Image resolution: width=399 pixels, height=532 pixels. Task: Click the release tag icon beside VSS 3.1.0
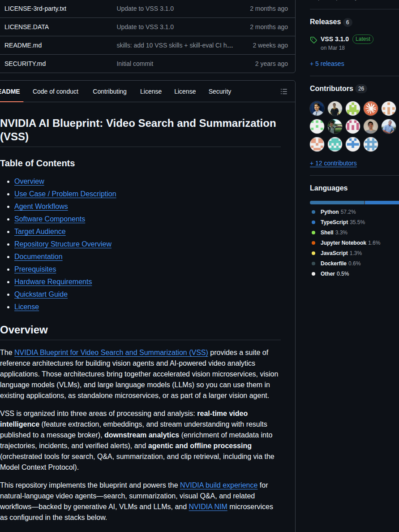coord(313,40)
